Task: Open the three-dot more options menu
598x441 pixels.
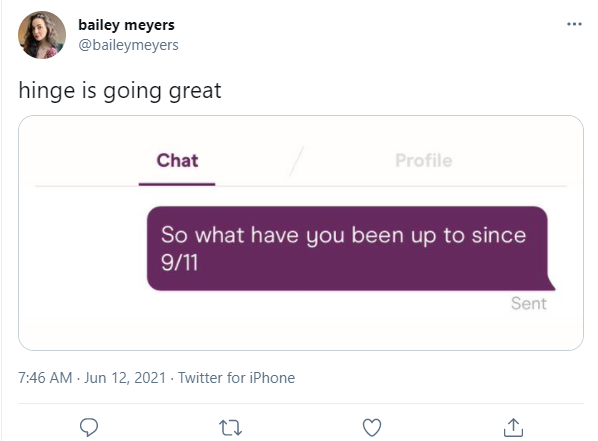Action: click(574, 24)
